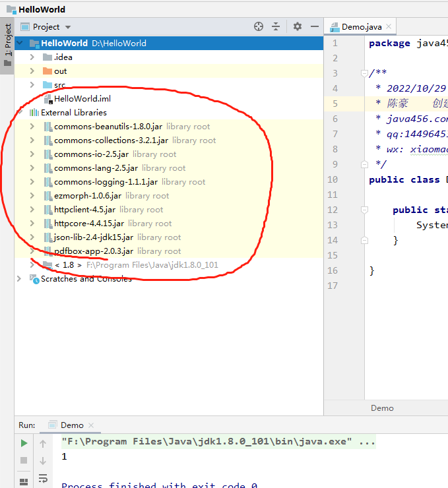
Task: Expand the src folder
Action: pyautogui.click(x=32, y=84)
